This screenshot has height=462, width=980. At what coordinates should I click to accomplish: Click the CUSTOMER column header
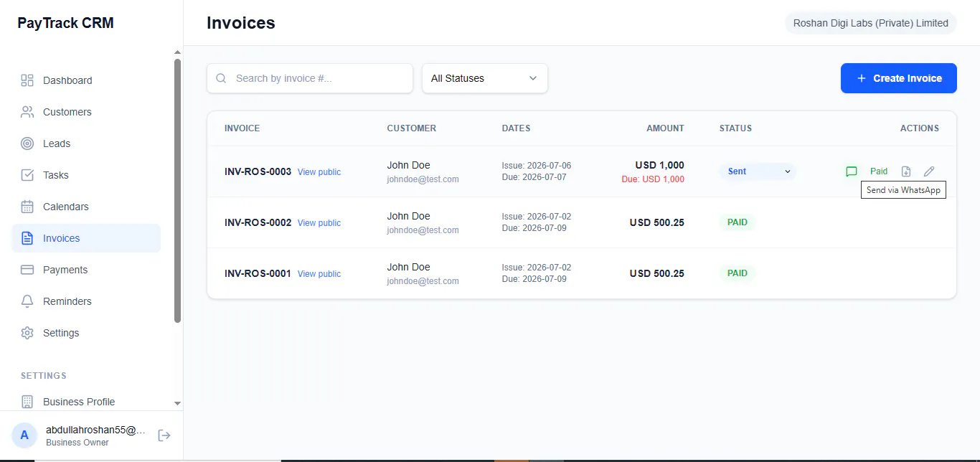[412, 128]
